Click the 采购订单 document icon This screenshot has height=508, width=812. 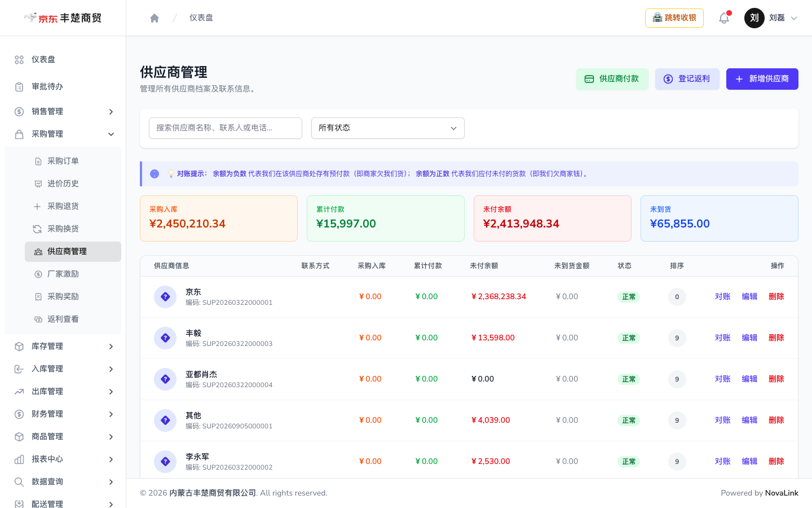click(x=38, y=161)
